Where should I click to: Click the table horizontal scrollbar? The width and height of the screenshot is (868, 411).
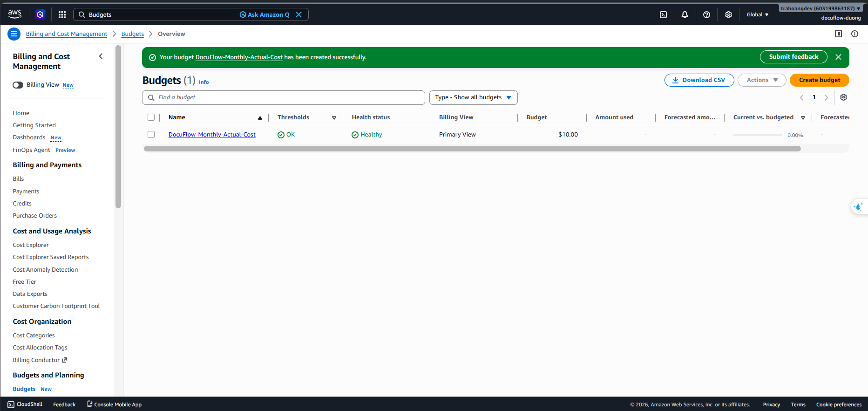472,149
